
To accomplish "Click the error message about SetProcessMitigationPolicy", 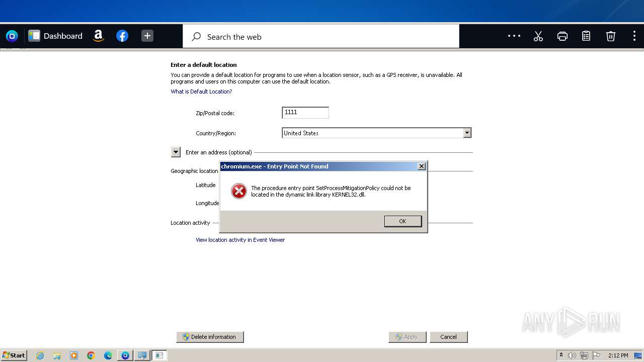I will 331,191.
